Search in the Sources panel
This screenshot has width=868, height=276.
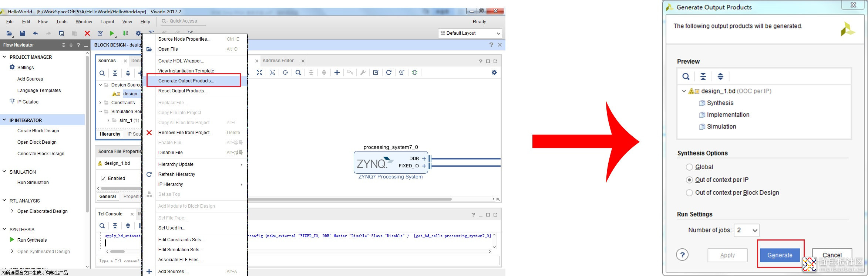pos(102,73)
